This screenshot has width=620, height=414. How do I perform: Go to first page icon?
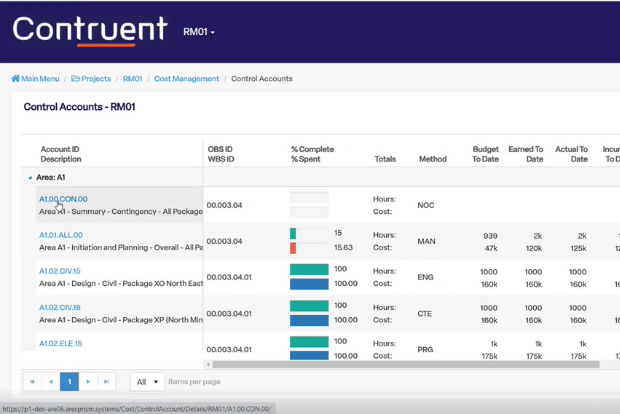(x=32, y=382)
